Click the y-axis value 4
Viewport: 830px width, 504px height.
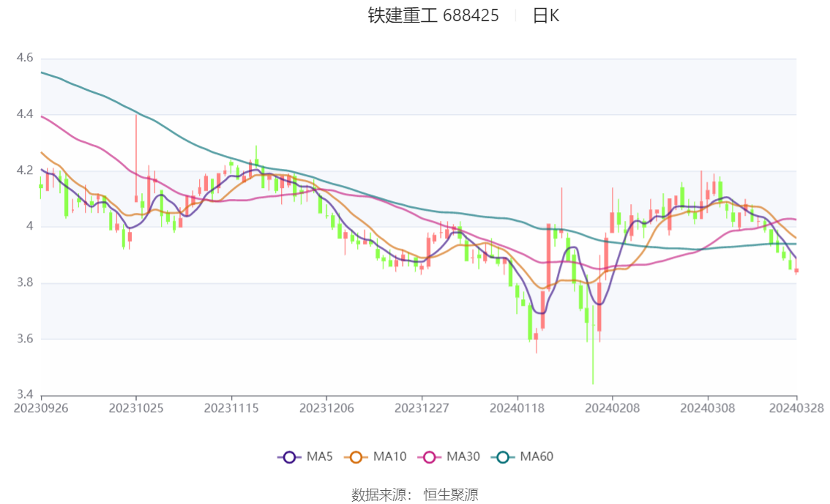tap(29, 226)
